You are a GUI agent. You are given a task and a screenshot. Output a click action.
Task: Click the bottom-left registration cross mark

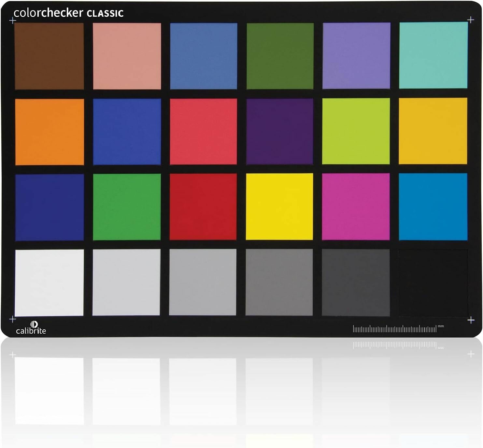[12, 319]
